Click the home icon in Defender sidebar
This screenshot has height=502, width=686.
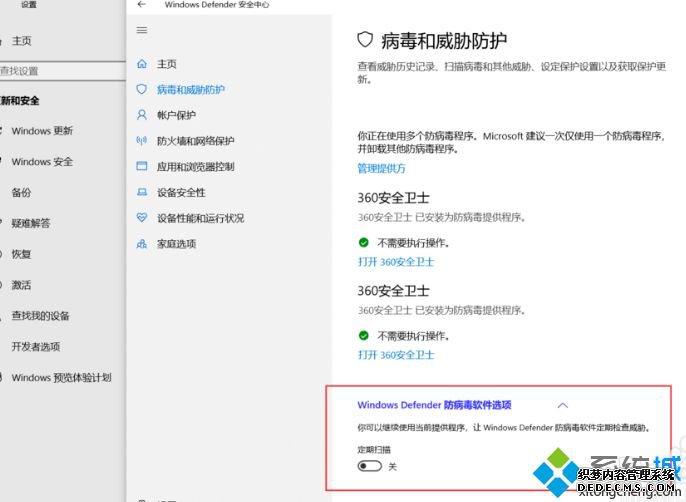coord(142,64)
